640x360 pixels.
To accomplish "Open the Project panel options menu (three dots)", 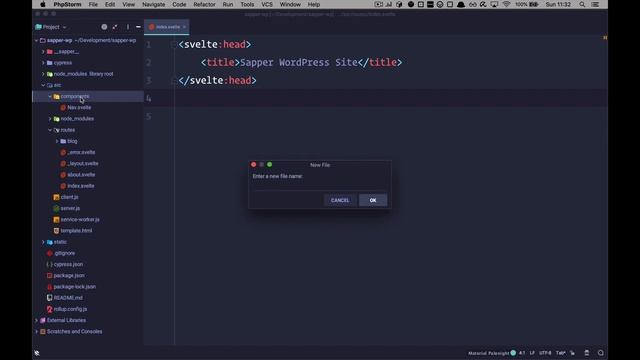I will pyautogui.click(x=128, y=27).
